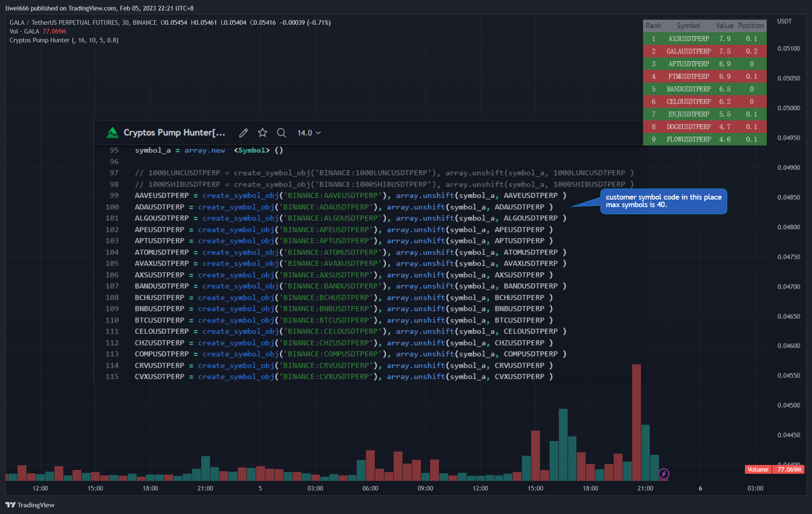Select GALAUSDTPERP row in the rank table
This screenshot has width=812, height=514.
(x=705, y=51)
